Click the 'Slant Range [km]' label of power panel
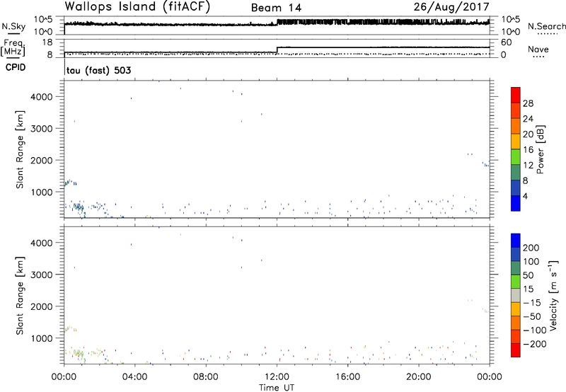 point(20,149)
